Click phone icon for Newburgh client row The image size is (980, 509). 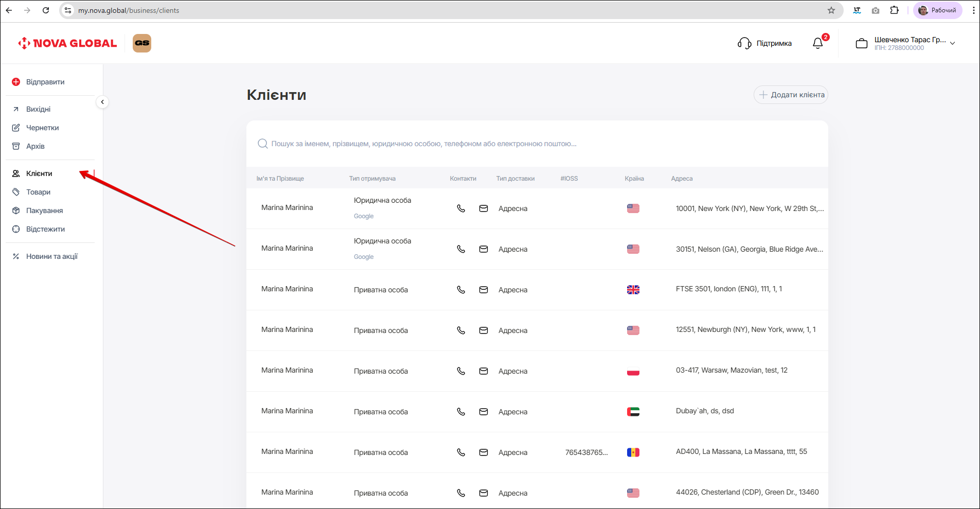point(461,330)
